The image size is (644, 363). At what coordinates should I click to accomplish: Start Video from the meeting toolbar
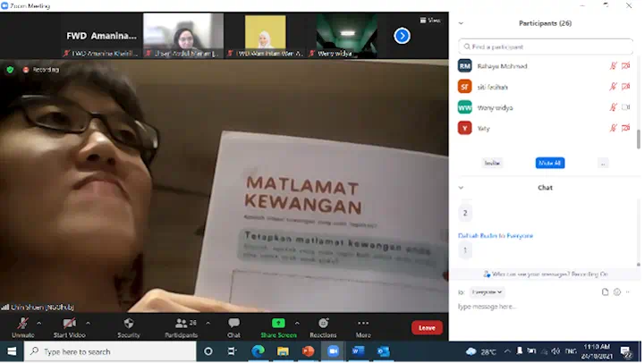70,328
